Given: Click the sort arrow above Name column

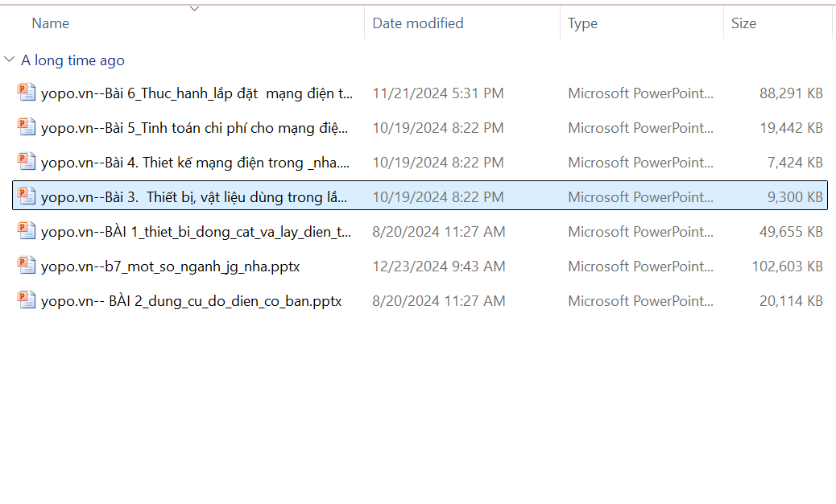Looking at the screenshot, I should (194, 9).
